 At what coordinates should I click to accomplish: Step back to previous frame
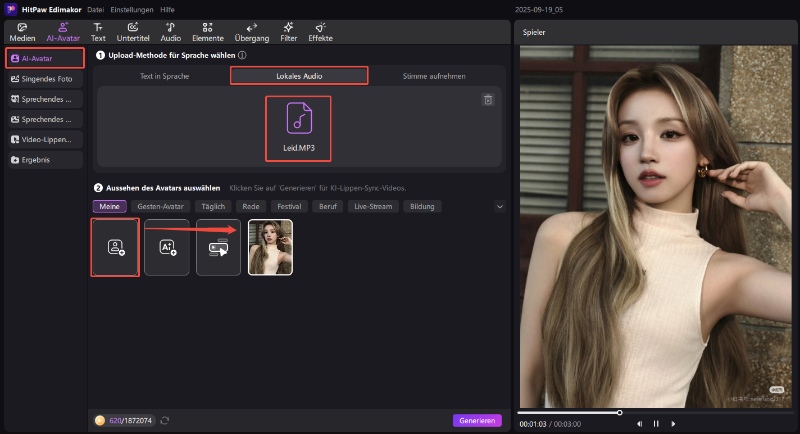coord(639,424)
